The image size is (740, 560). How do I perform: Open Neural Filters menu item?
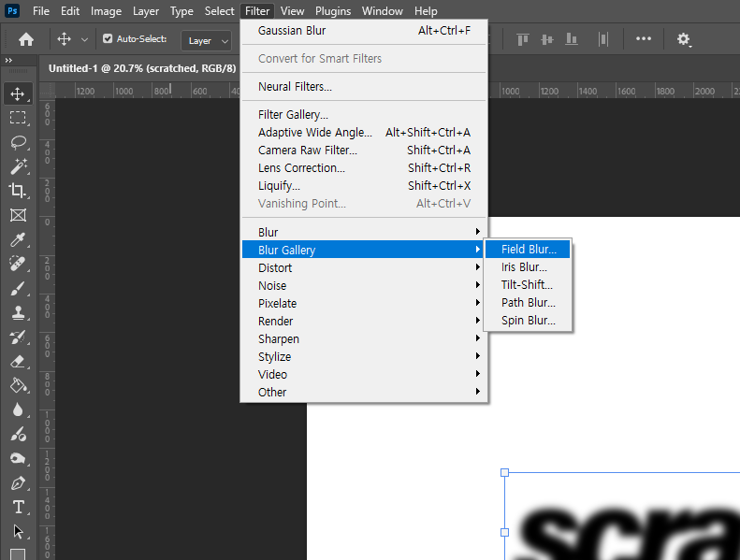364,87
